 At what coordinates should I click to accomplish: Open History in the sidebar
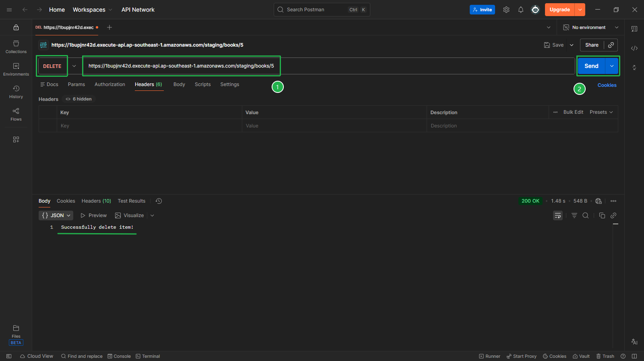click(x=16, y=92)
